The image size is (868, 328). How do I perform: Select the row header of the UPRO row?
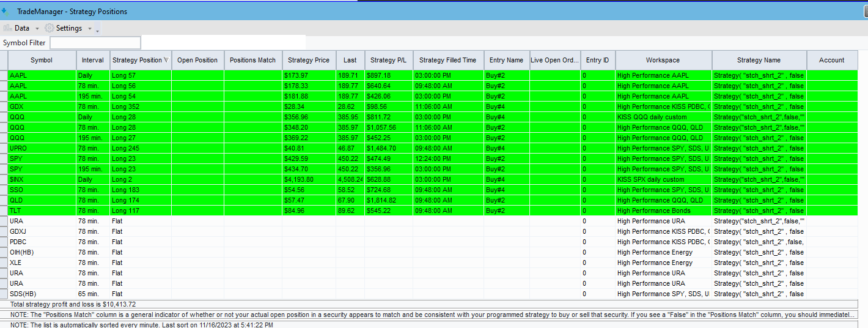coord(4,148)
